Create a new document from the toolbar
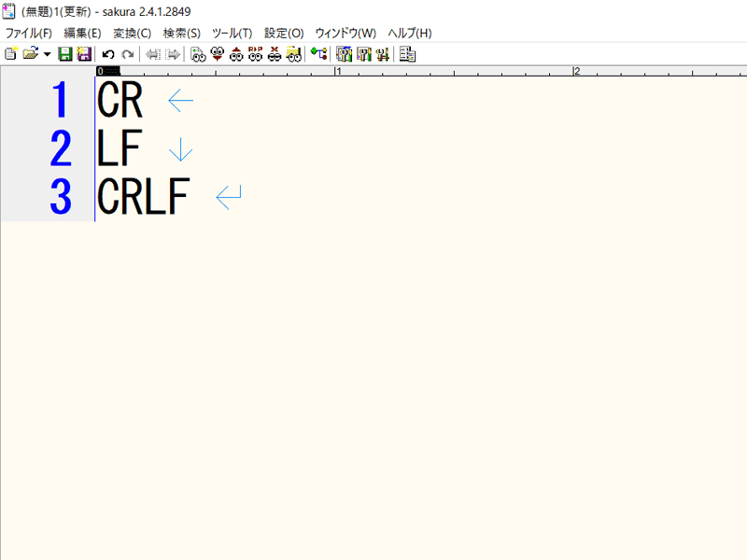 coord(11,54)
